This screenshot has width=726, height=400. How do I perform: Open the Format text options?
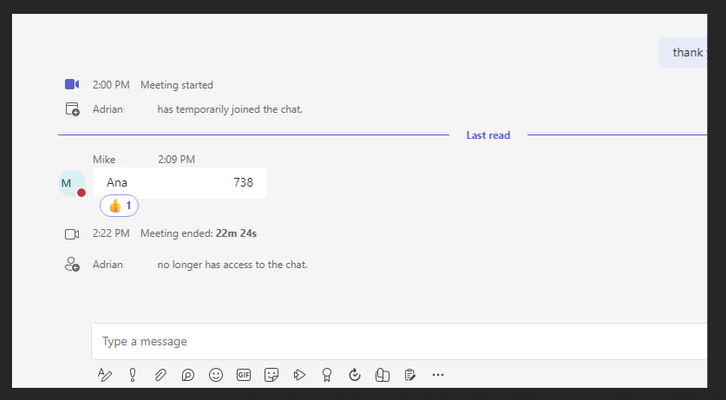105,375
